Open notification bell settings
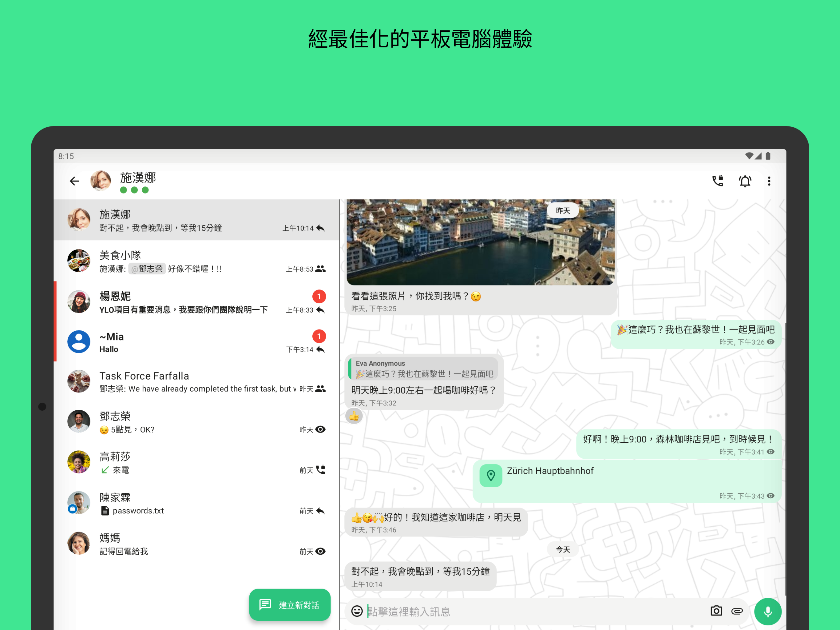 pyautogui.click(x=745, y=181)
